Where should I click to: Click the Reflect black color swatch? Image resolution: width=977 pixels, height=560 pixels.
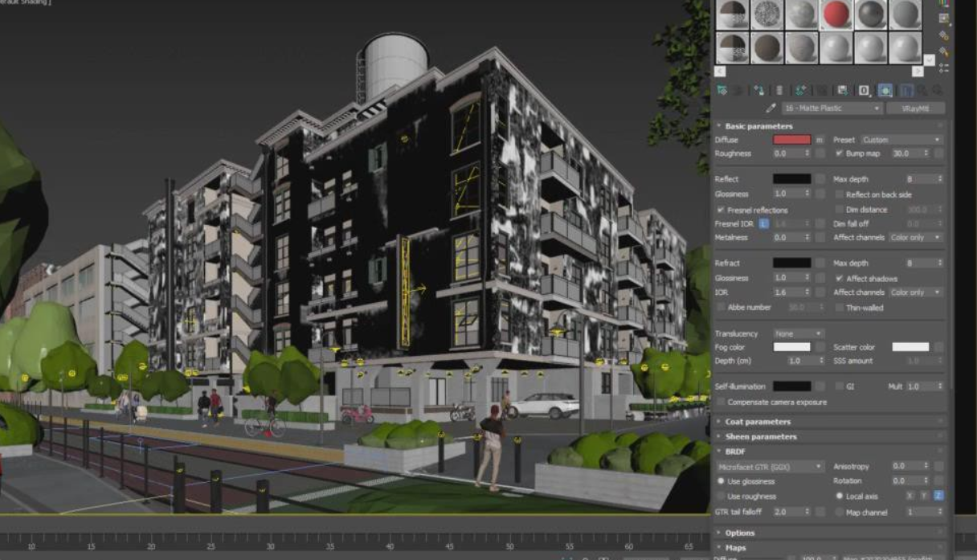tap(791, 179)
